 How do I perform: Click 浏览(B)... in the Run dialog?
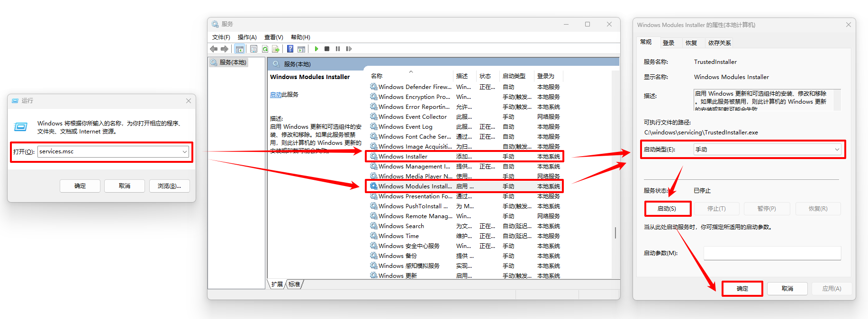point(170,186)
